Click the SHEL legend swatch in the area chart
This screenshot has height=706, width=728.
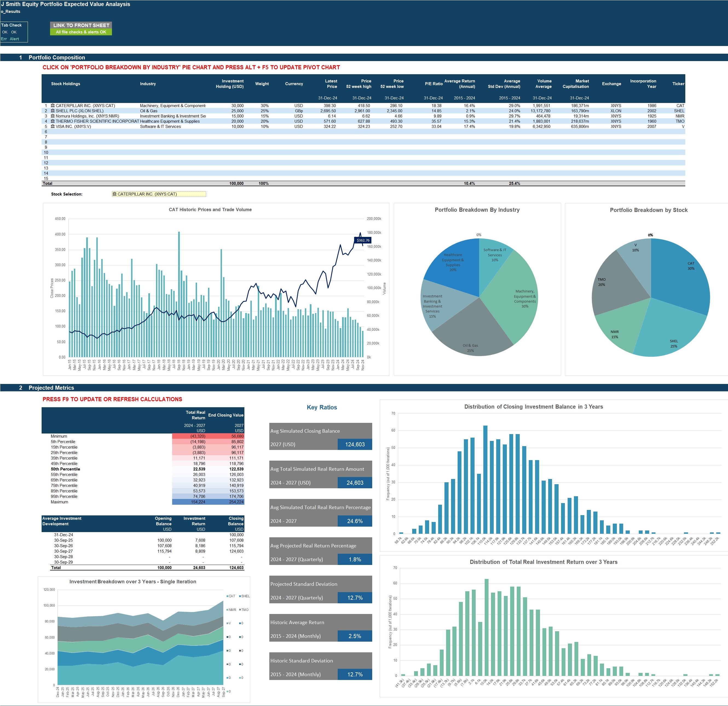[x=240, y=596]
